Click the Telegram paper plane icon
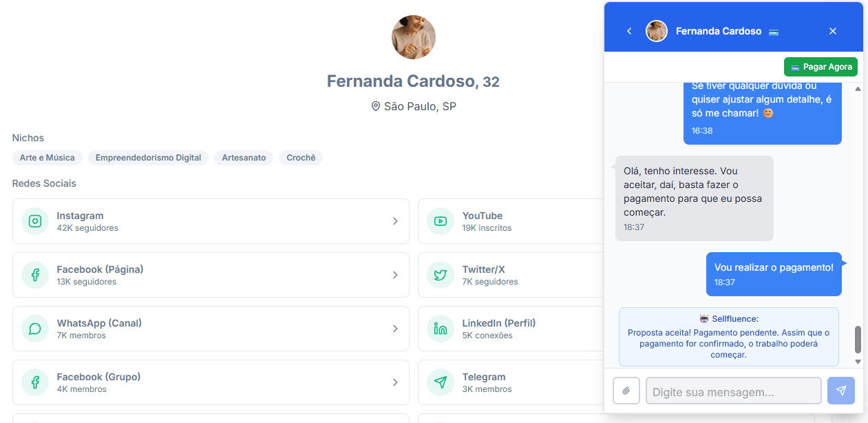The image size is (868, 423). [x=441, y=382]
